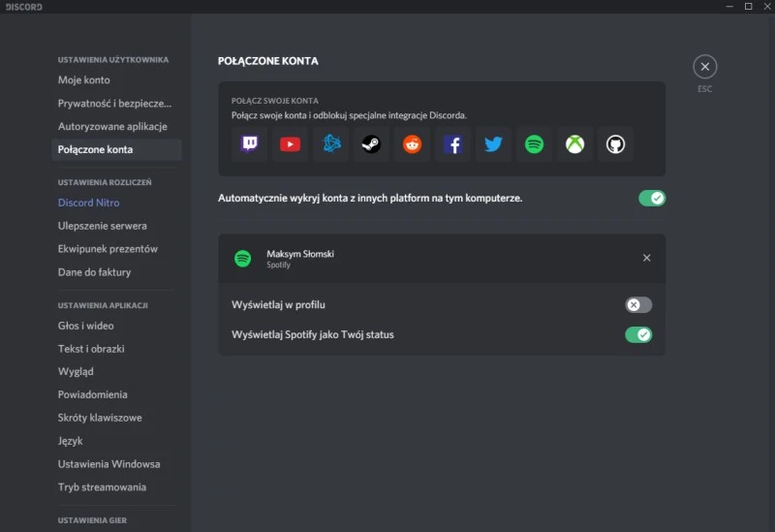Open Tryb streamowania settings
The image size is (775, 532).
point(116,487)
